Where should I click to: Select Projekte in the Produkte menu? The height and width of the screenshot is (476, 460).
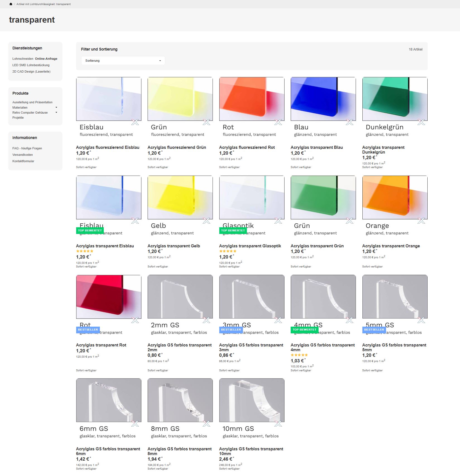[x=18, y=118]
